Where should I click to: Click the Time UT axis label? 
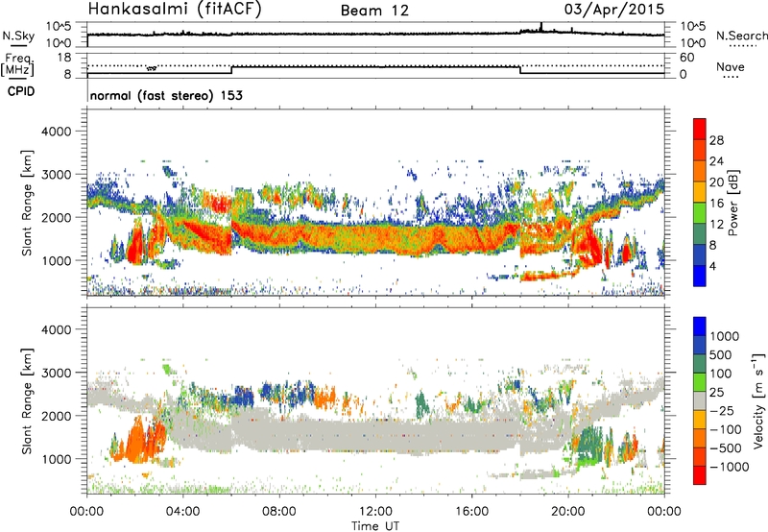coord(375,525)
